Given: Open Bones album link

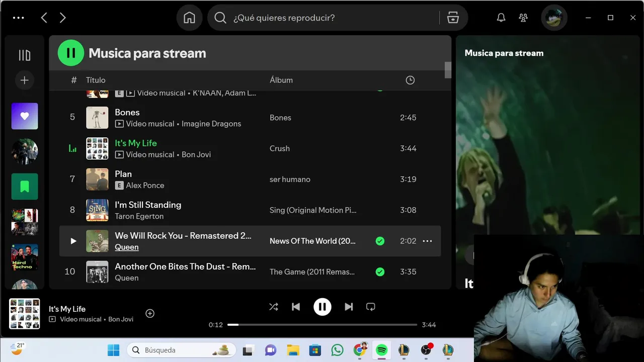Looking at the screenshot, I should 280,118.
